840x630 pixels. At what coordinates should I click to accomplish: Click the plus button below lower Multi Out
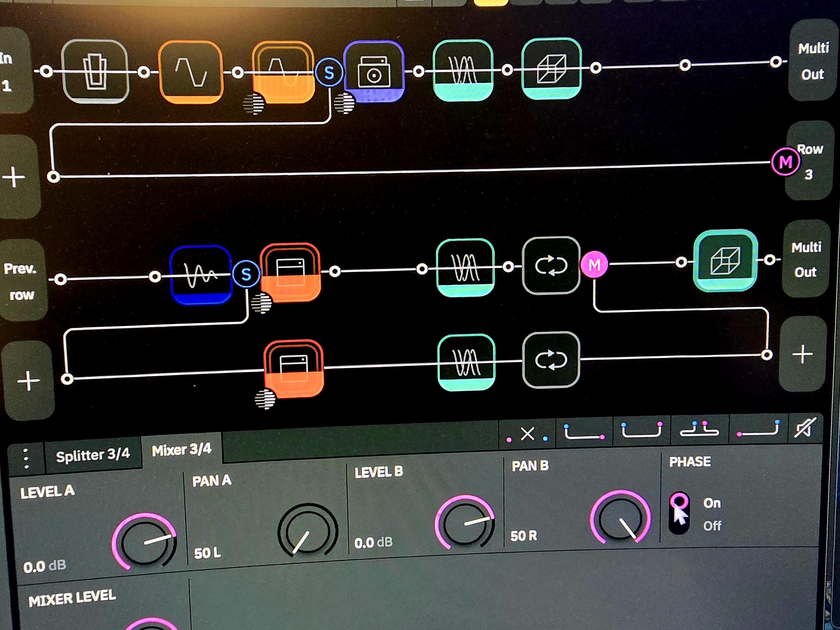pyautogui.click(x=802, y=354)
